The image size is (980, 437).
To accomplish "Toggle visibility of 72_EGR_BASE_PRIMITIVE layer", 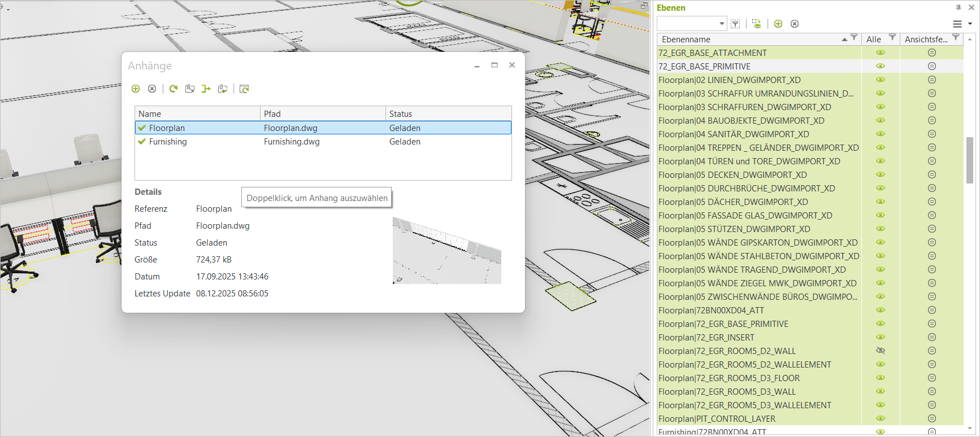I will 881,66.
